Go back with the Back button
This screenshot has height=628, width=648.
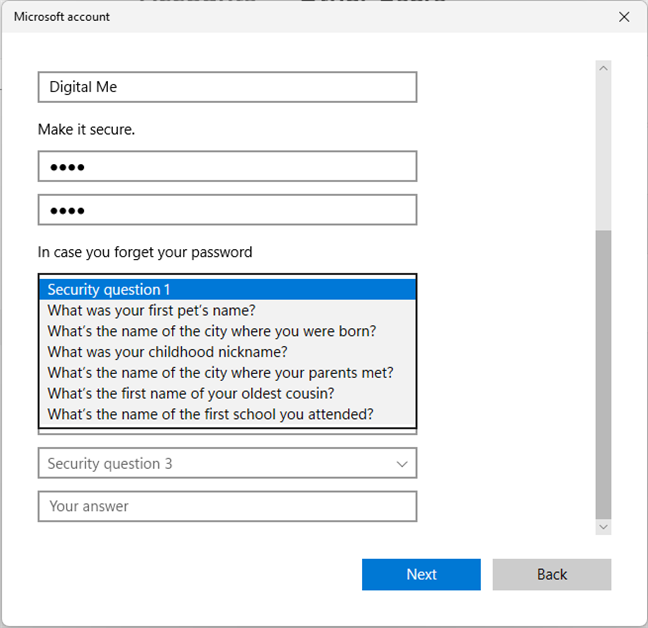(x=551, y=574)
